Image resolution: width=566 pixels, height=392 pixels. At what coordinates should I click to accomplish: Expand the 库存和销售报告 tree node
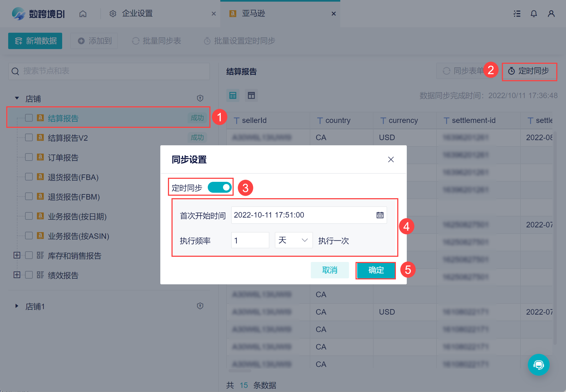click(17, 255)
